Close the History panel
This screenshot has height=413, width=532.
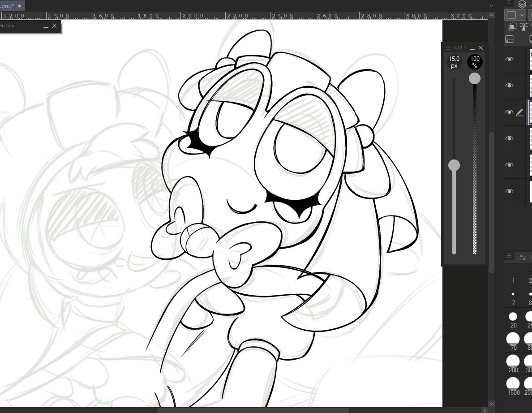pyautogui.click(x=54, y=26)
